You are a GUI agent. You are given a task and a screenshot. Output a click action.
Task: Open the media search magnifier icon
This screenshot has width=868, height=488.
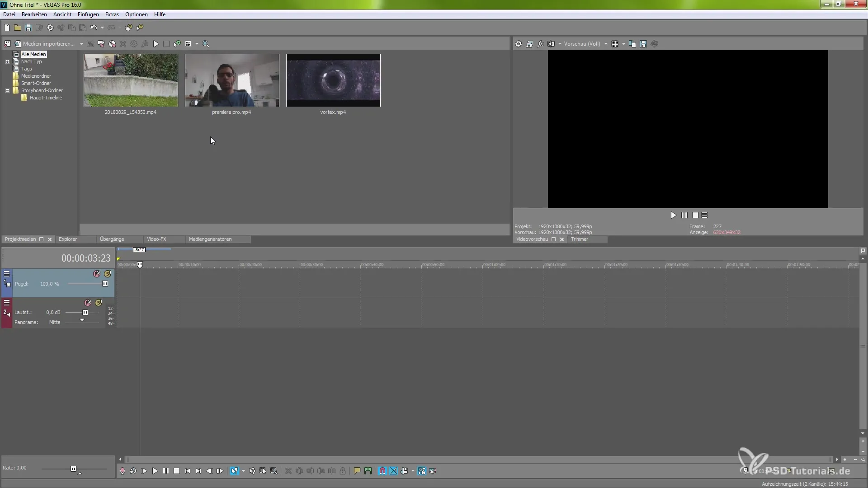(x=206, y=44)
